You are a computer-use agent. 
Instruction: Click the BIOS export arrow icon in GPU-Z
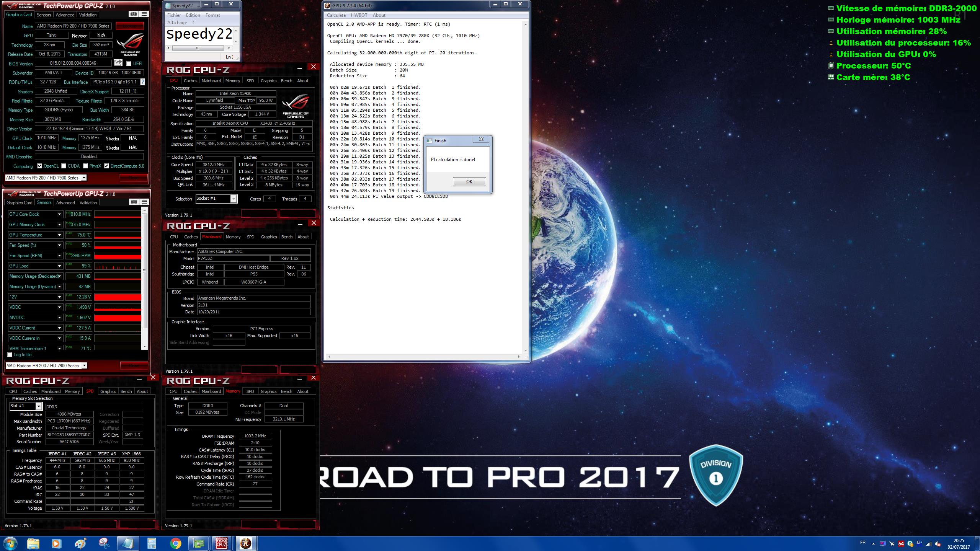118,63
